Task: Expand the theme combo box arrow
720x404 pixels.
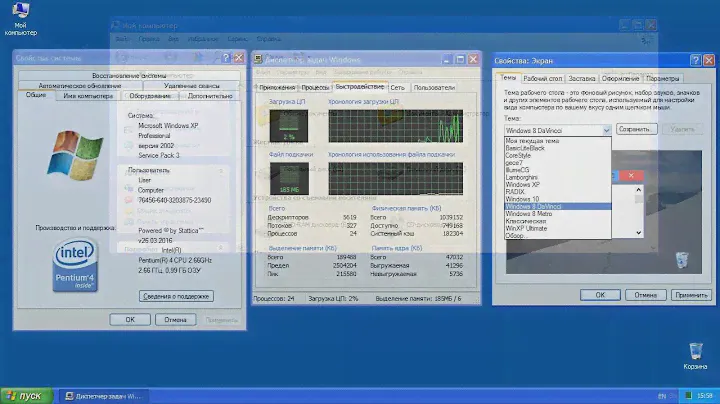Action: click(606, 130)
